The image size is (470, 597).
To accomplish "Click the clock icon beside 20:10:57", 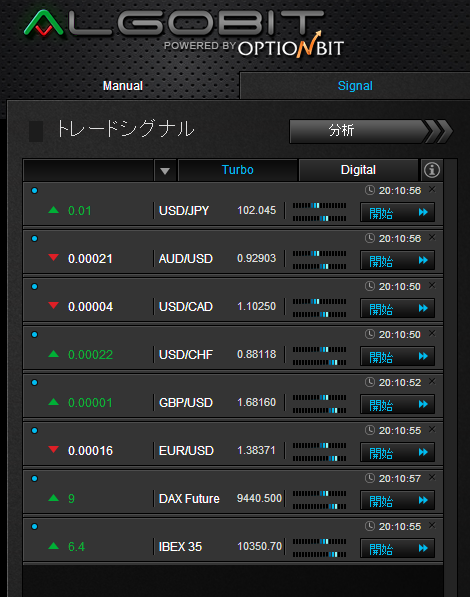I will [369, 478].
